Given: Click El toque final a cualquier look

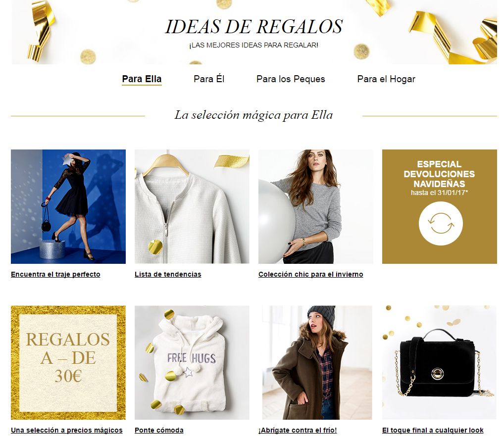Looking at the screenshot, I should coord(433,430).
